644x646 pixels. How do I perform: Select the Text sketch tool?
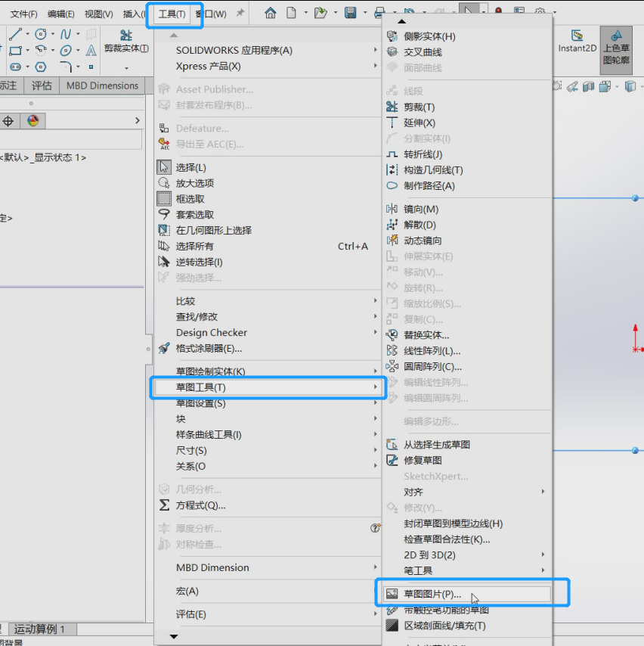pyautogui.click(x=90, y=51)
